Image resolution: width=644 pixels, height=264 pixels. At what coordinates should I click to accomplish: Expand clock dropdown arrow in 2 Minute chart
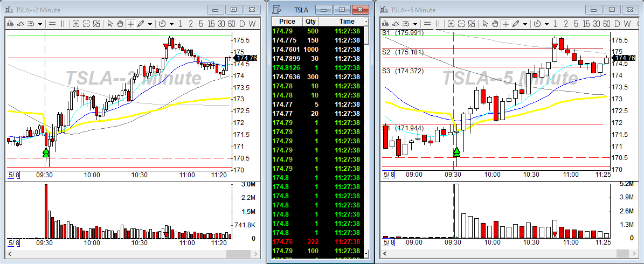(x=171, y=24)
